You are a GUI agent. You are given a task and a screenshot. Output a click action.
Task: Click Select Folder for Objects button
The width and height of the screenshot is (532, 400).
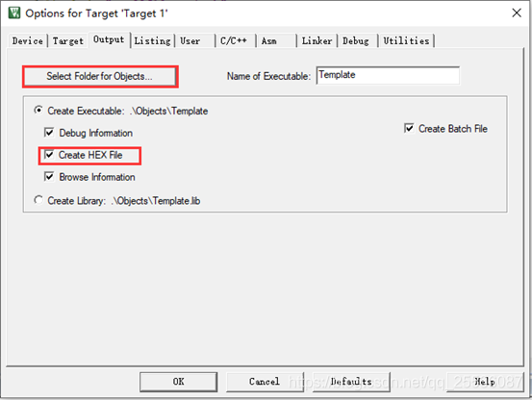(x=100, y=76)
